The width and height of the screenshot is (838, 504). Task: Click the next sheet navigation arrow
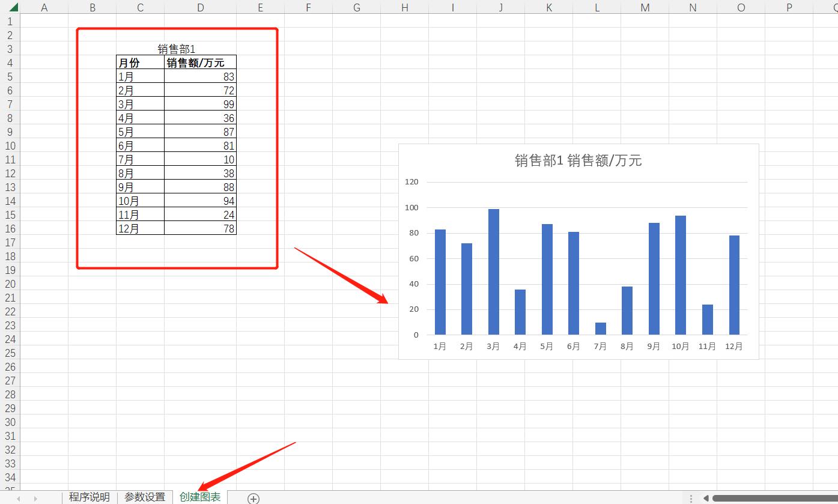(x=35, y=497)
